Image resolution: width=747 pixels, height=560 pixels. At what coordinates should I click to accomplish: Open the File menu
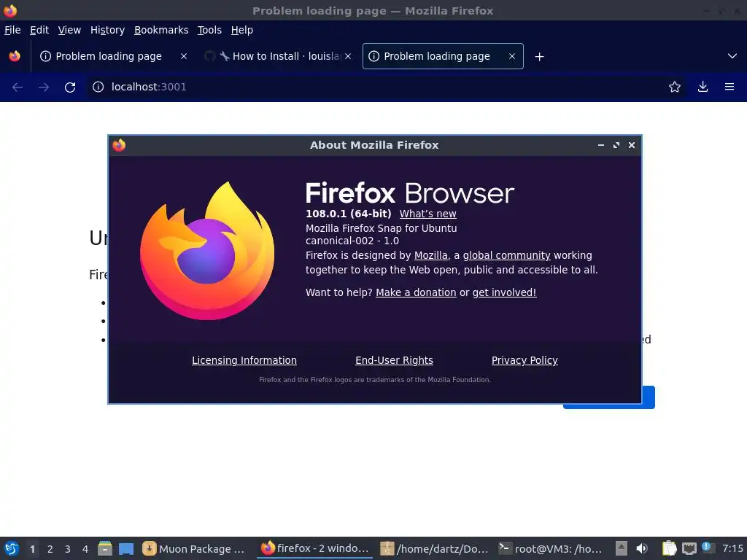(12, 30)
